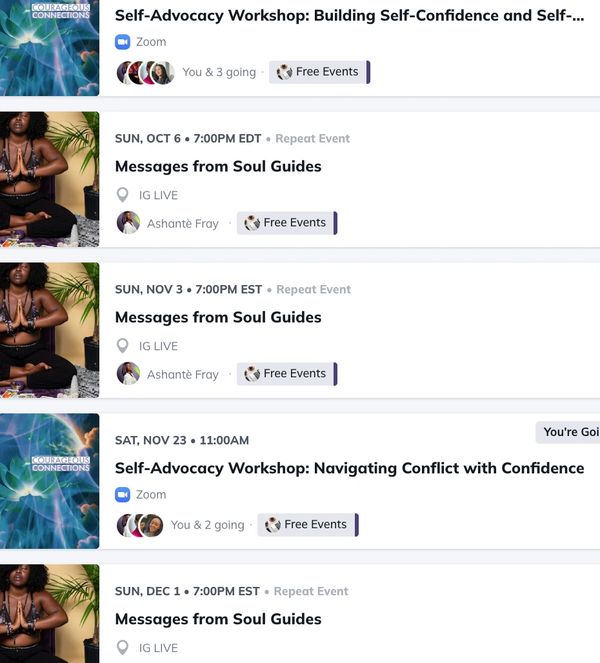Click the Nov 3 meditation event thumbnail
This screenshot has height=663, width=600.
point(49,330)
